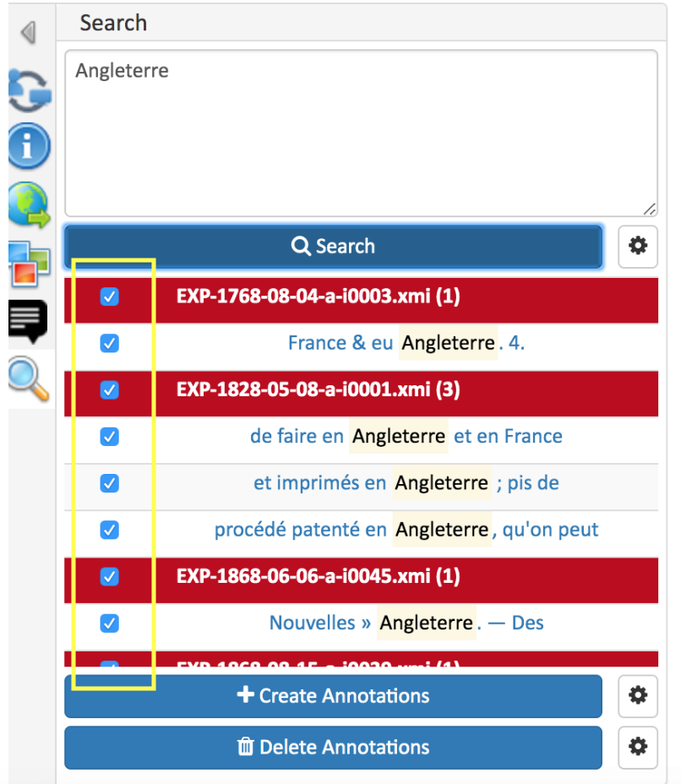Click the Delete Annotations button

coord(333,747)
